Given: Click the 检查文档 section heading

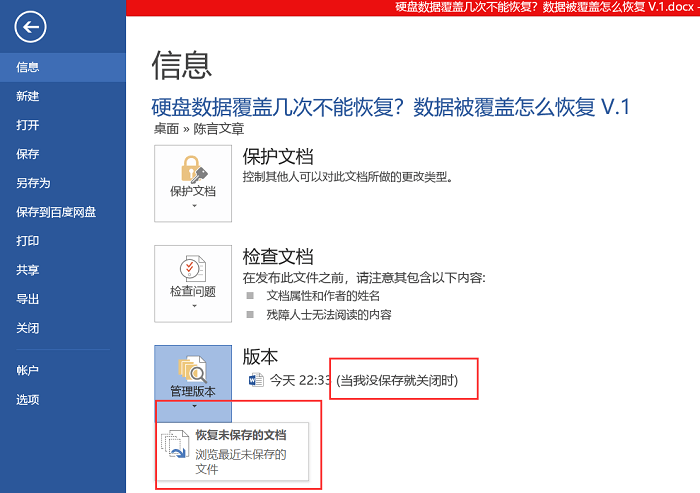Looking at the screenshot, I should 278,257.
